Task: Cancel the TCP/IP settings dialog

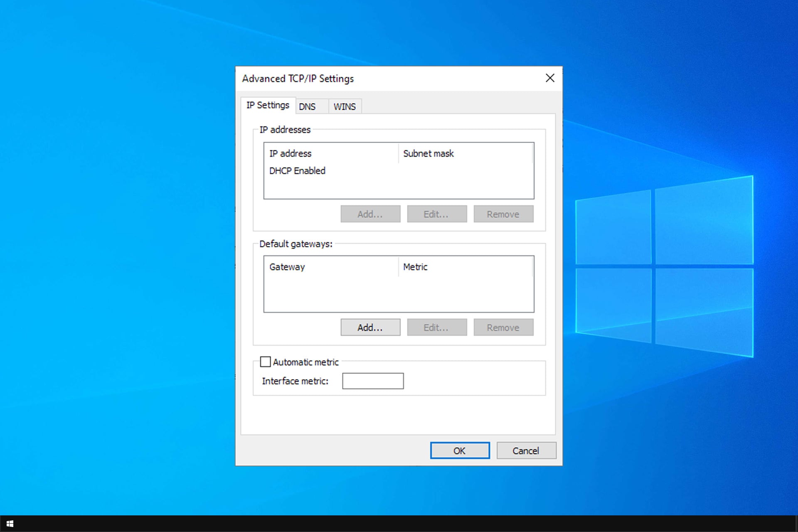Action: click(x=526, y=451)
